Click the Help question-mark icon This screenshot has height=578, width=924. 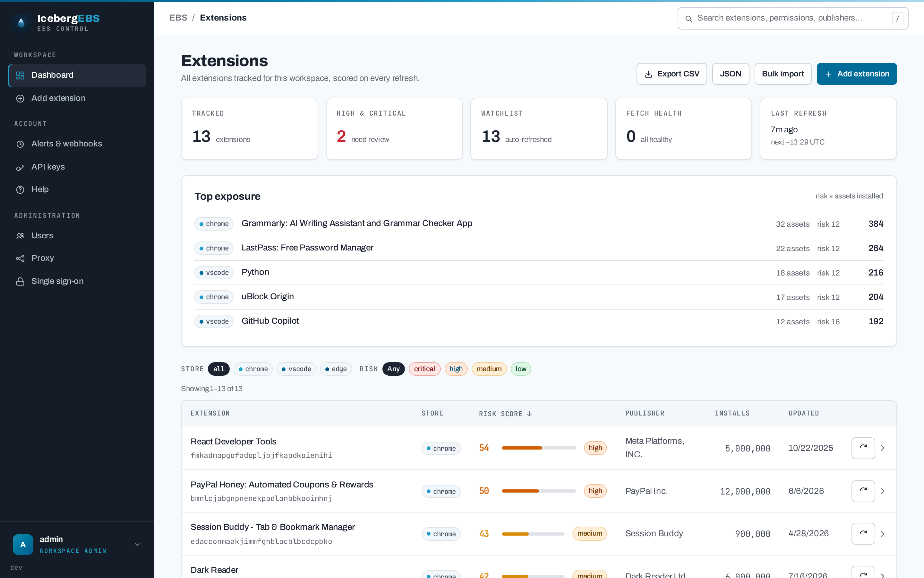coord(20,189)
